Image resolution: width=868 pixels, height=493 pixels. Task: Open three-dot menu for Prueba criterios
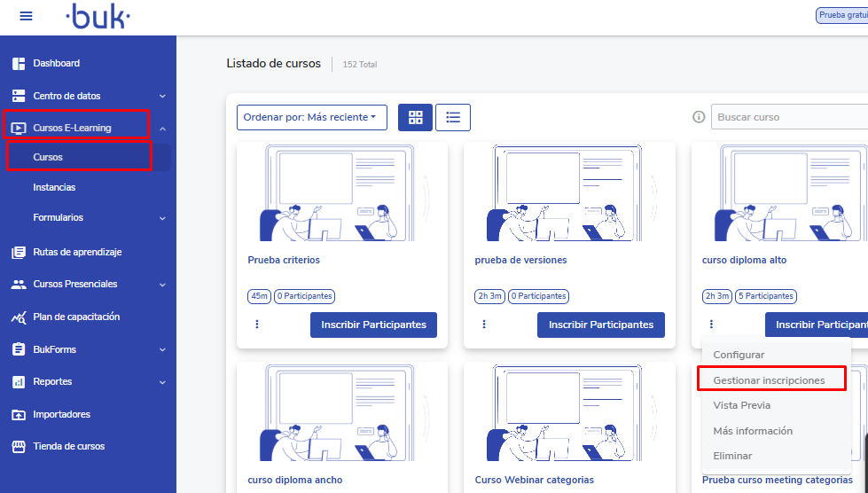point(257,325)
